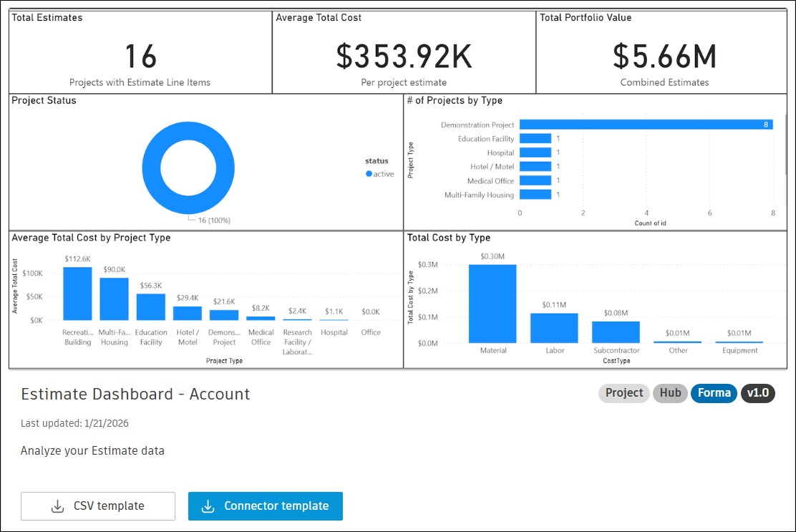The height and width of the screenshot is (532, 796).
Task: Click the Hotel / Motel count bar
Action: (x=535, y=167)
